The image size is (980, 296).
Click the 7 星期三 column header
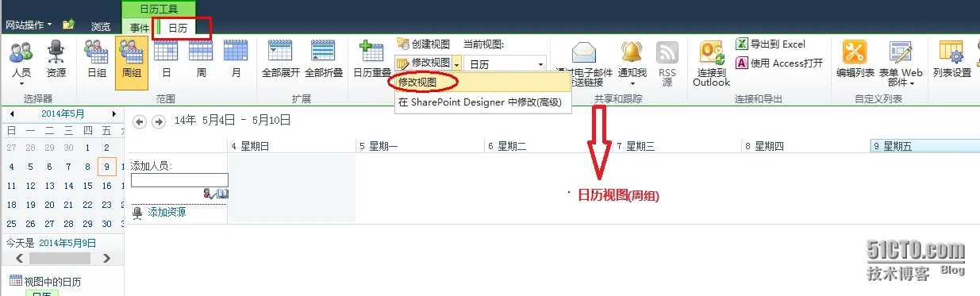[x=677, y=146]
